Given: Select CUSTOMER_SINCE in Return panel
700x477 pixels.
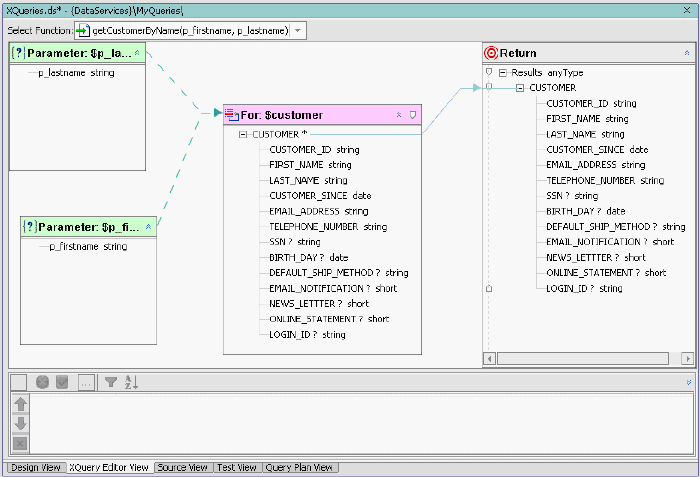Looking at the screenshot, I should (x=597, y=150).
